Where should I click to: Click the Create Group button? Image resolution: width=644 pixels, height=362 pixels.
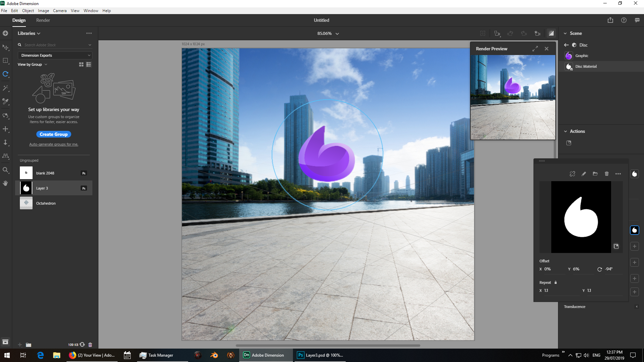[x=54, y=134]
